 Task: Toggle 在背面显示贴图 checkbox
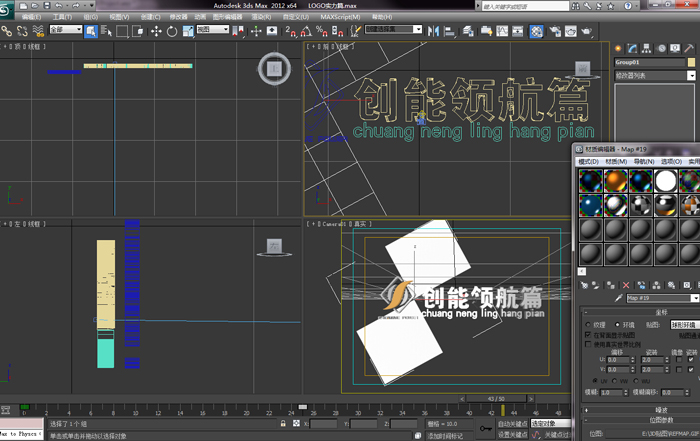pyautogui.click(x=587, y=335)
